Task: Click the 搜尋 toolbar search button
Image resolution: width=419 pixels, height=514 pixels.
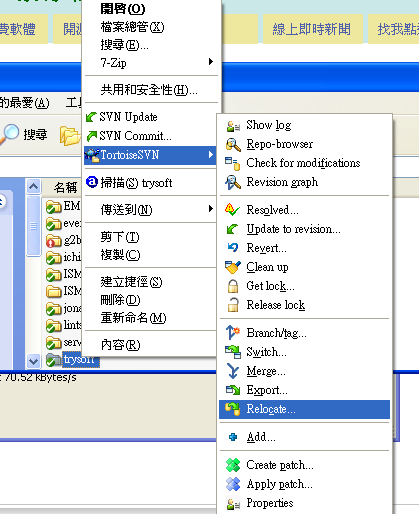Action: point(24,135)
